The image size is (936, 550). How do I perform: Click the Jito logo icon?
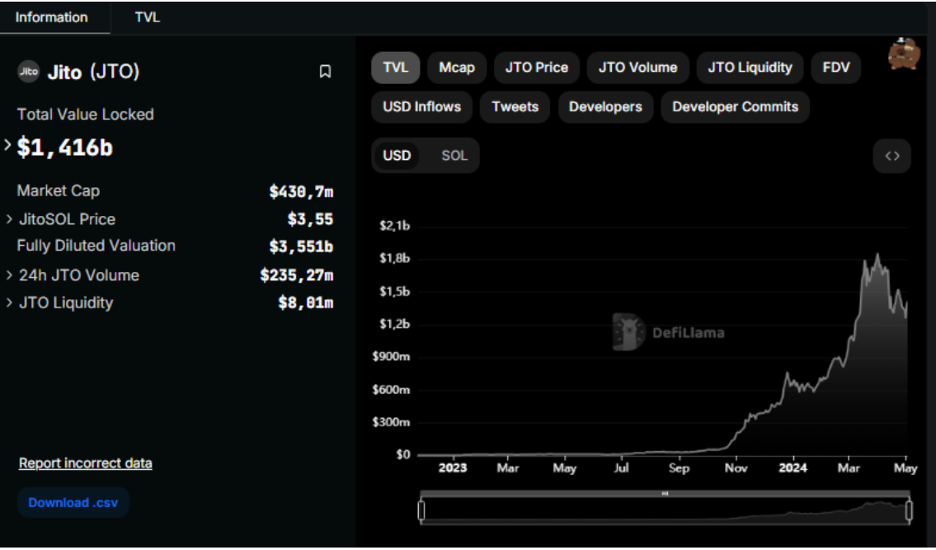(28, 72)
